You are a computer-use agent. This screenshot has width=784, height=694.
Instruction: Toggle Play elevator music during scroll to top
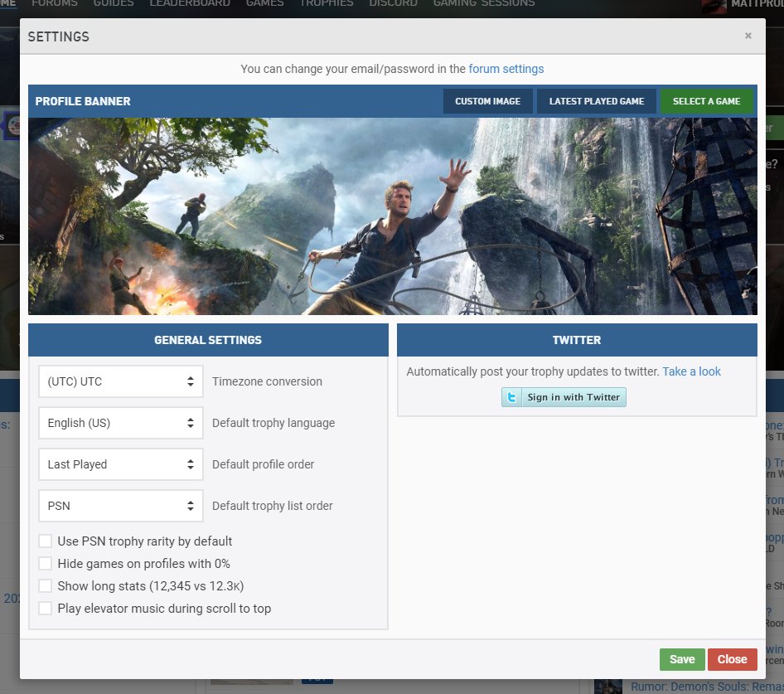(45, 609)
